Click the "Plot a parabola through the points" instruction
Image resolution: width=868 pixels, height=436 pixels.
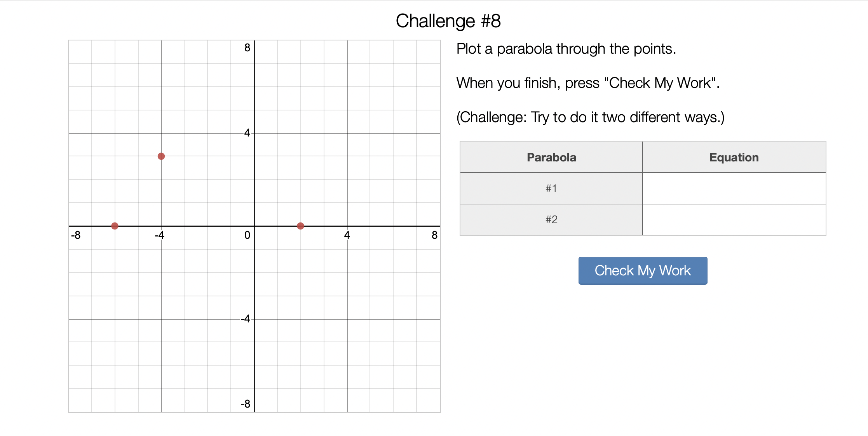pyautogui.click(x=566, y=49)
